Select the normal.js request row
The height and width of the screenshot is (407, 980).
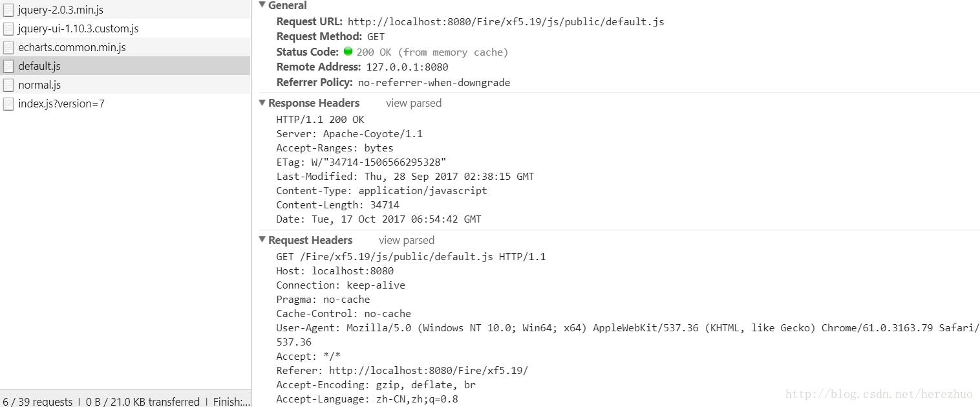click(125, 85)
